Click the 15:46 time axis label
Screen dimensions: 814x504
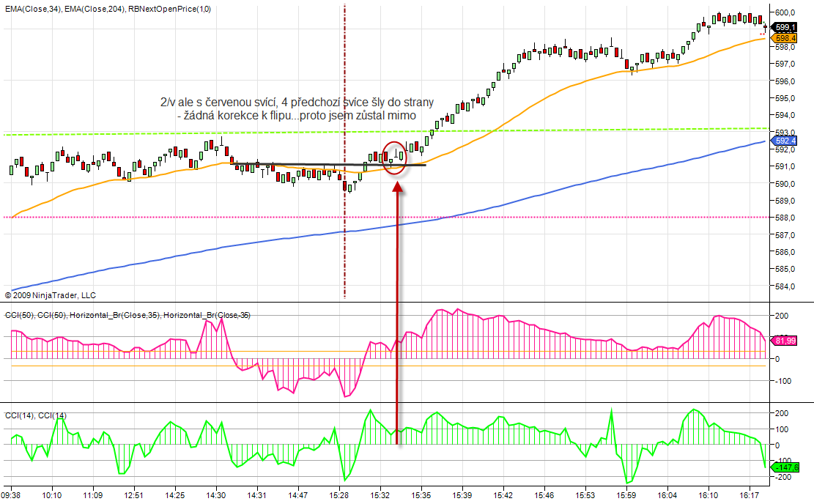(544, 495)
